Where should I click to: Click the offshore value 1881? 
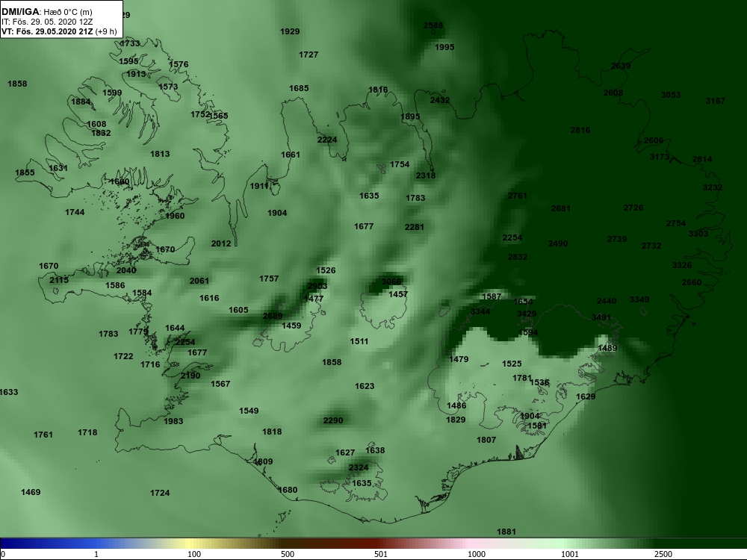coord(506,532)
